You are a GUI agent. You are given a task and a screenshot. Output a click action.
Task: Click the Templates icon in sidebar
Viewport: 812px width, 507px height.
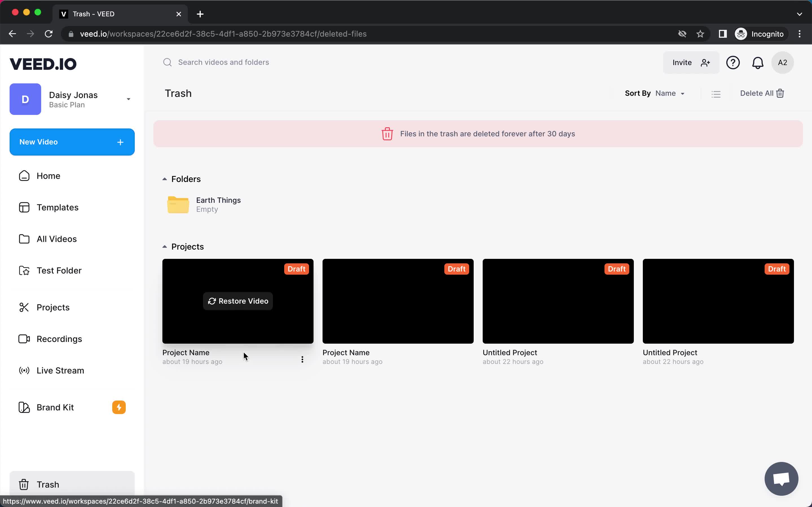(23, 207)
